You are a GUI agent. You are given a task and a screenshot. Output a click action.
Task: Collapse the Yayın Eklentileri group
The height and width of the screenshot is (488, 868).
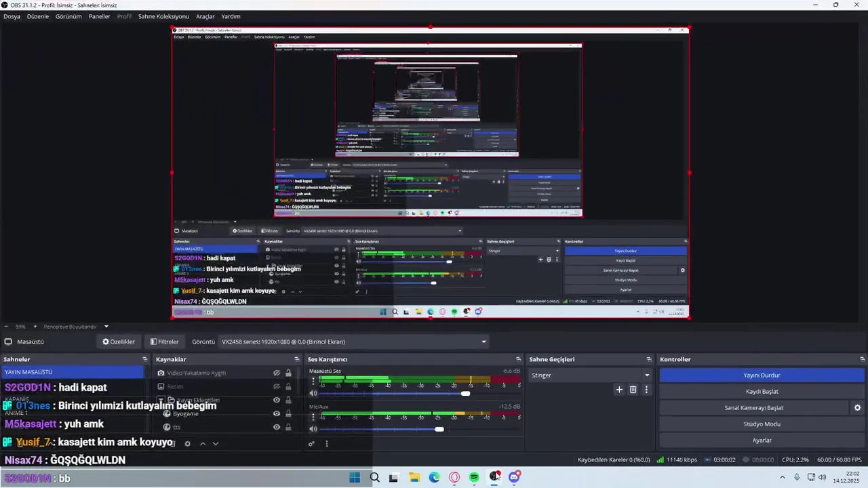point(161,400)
